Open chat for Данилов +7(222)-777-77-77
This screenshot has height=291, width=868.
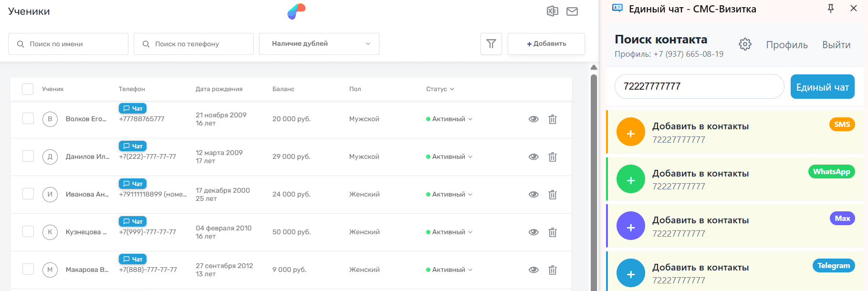[133, 146]
